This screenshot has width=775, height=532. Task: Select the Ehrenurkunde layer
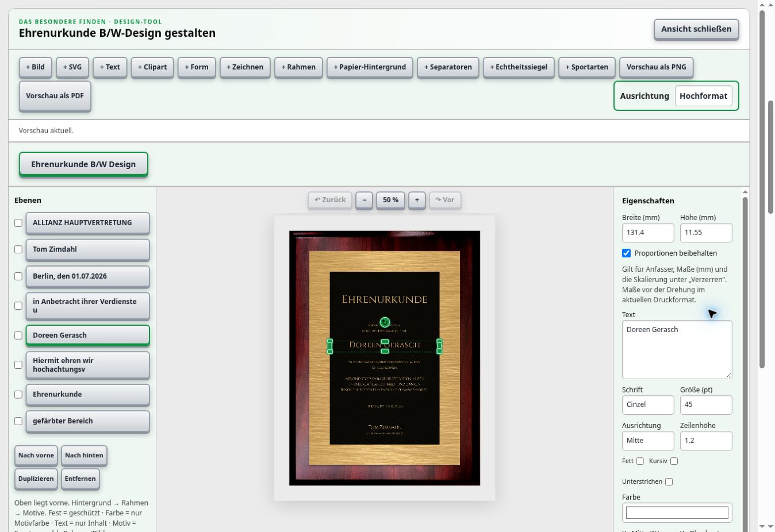87,395
